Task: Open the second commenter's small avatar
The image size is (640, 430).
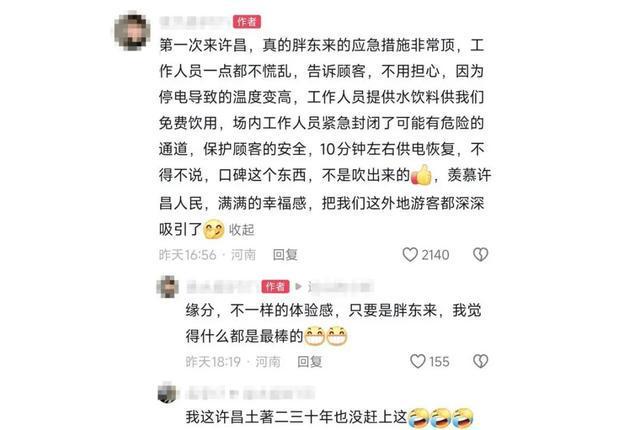Action: [x=168, y=286]
